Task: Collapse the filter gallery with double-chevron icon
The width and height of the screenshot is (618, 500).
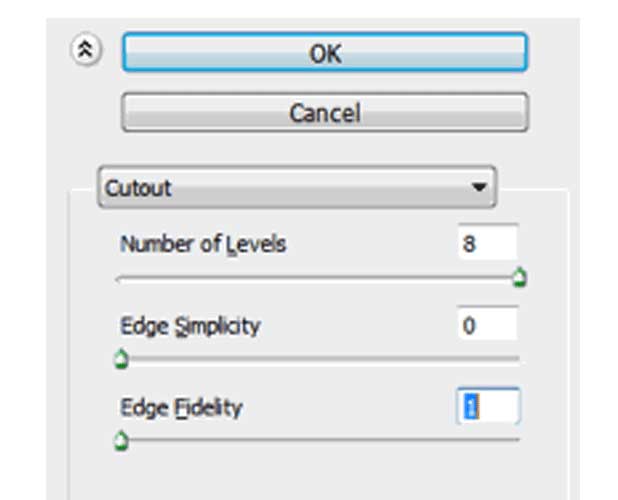Action: pos(86,50)
